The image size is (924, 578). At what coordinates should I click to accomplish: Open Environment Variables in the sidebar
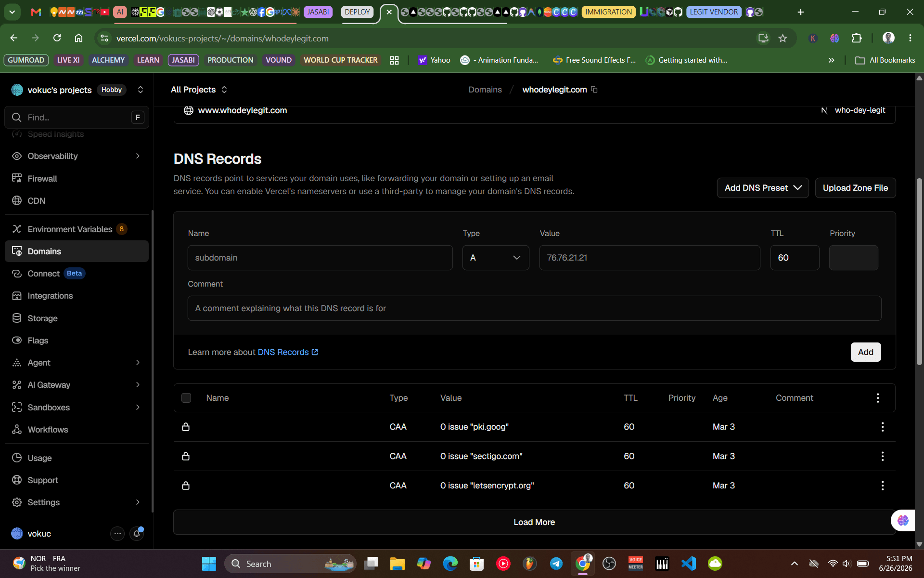77,229
